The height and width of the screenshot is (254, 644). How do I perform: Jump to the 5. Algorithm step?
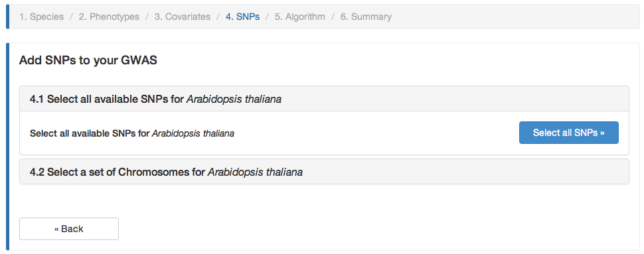point(300,17)
